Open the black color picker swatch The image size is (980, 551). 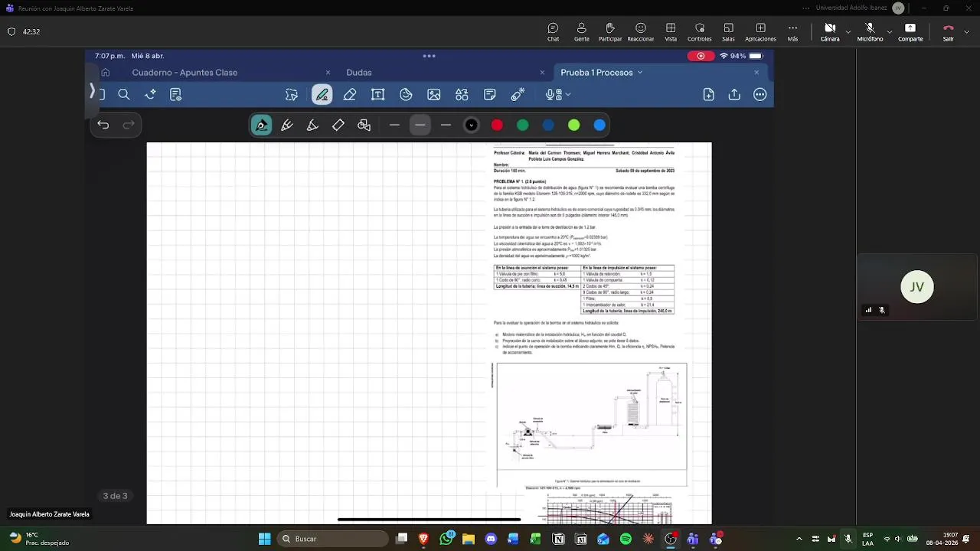click(472, 125)
